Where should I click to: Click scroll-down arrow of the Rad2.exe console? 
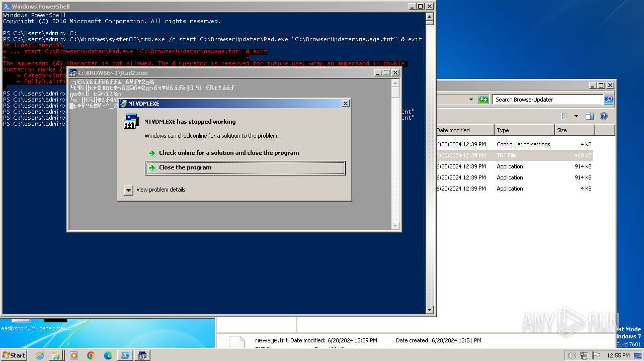tap(395, 226)
